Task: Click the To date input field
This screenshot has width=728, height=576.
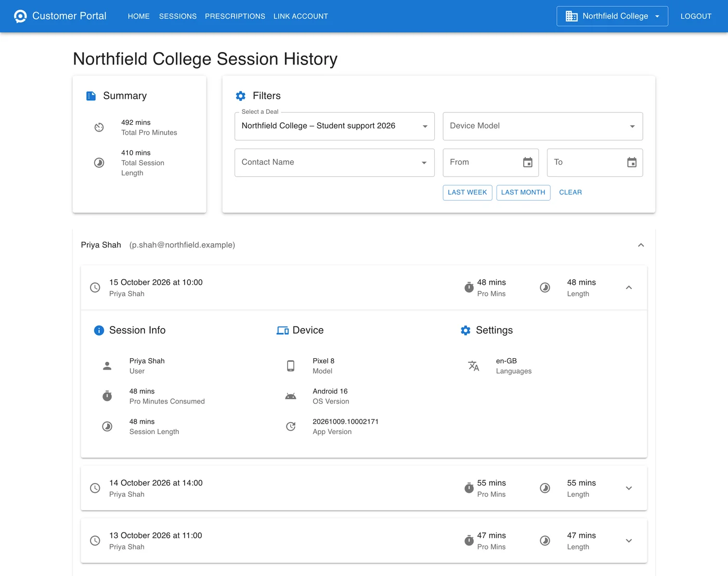Action: 595,163
